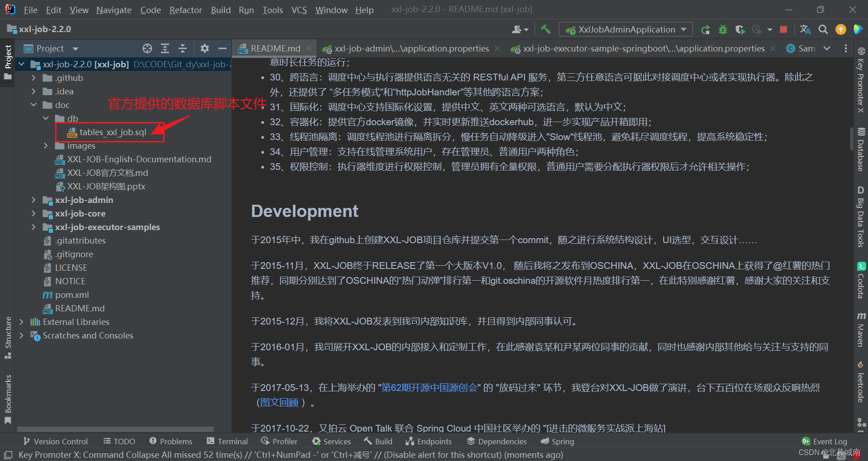Open the Database tool window
Viewport: 868px width, 461px height.
861,150
